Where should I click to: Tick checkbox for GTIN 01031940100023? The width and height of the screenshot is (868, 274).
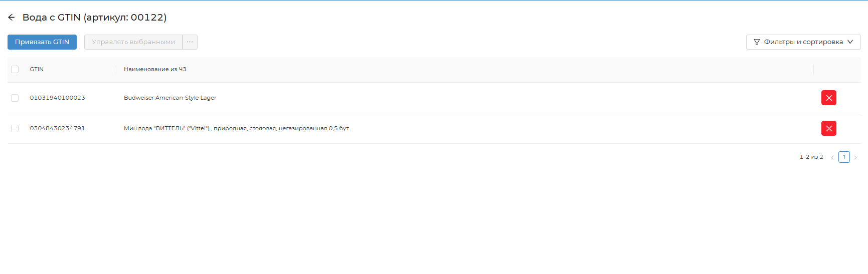[15, 98]
